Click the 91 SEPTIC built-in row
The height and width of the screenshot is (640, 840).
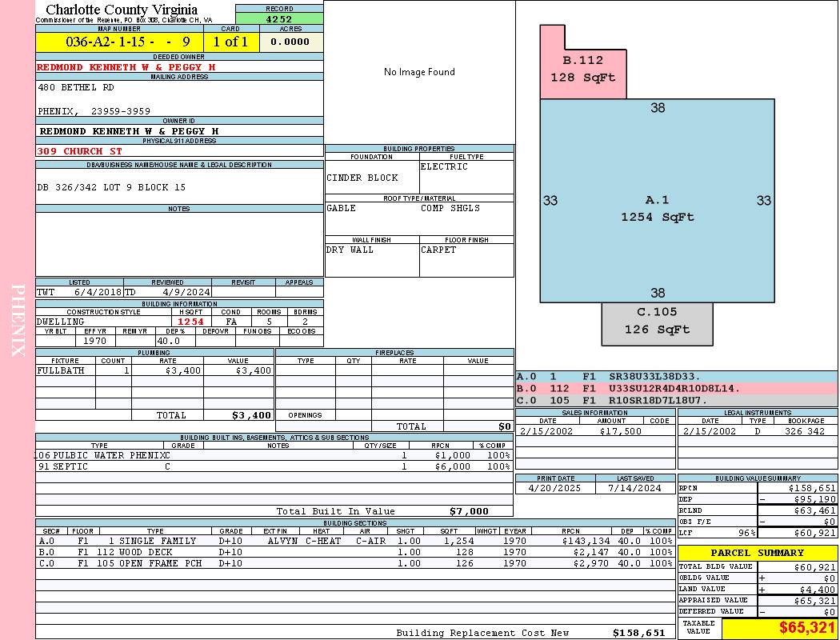[x=272, y=466]
